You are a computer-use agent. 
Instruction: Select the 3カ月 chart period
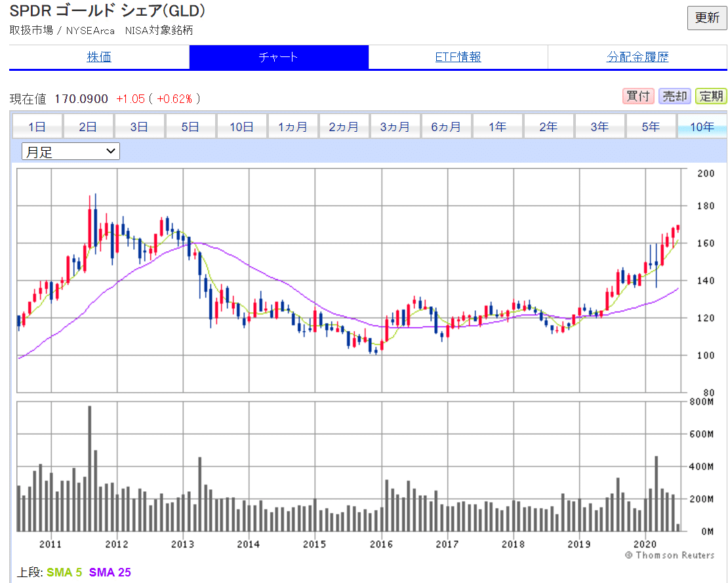click(x=395, y=127)
